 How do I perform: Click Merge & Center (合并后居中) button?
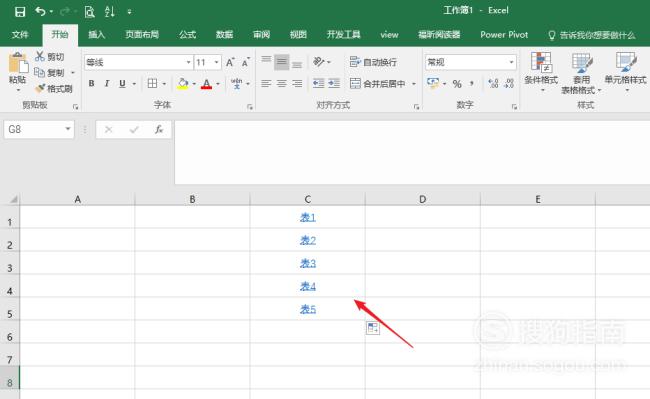tap(378, 84)
